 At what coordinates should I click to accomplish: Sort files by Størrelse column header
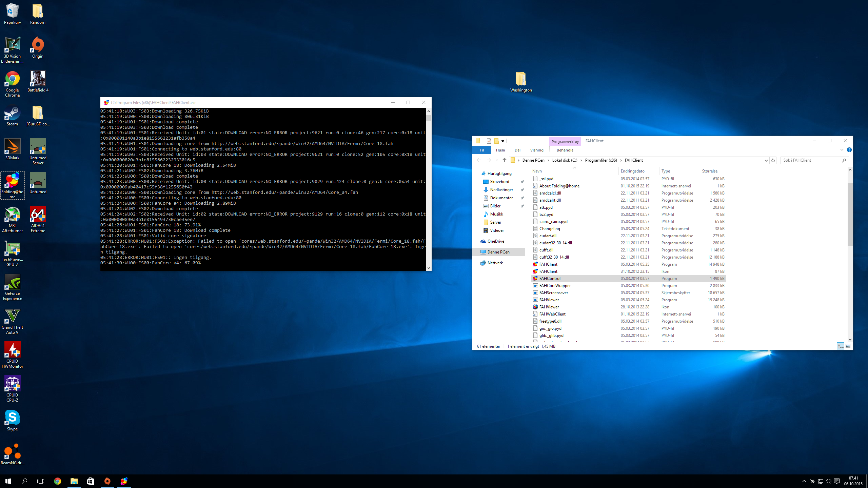713,171
